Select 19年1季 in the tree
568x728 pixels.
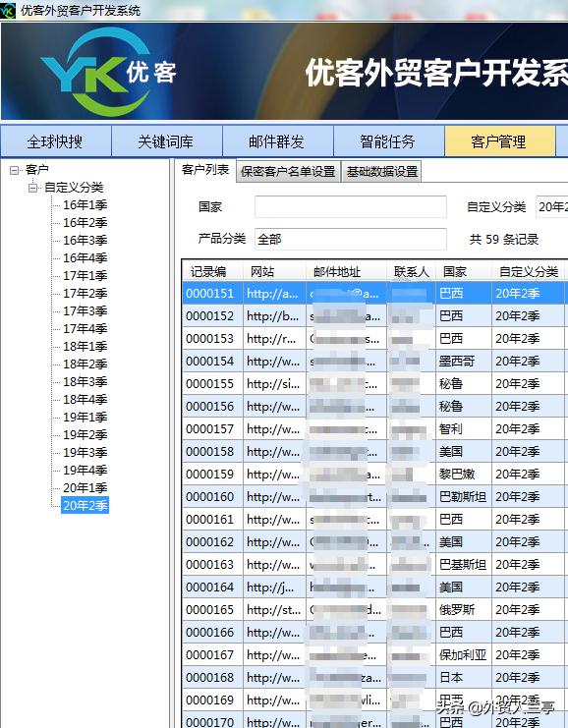click(85, 417)
